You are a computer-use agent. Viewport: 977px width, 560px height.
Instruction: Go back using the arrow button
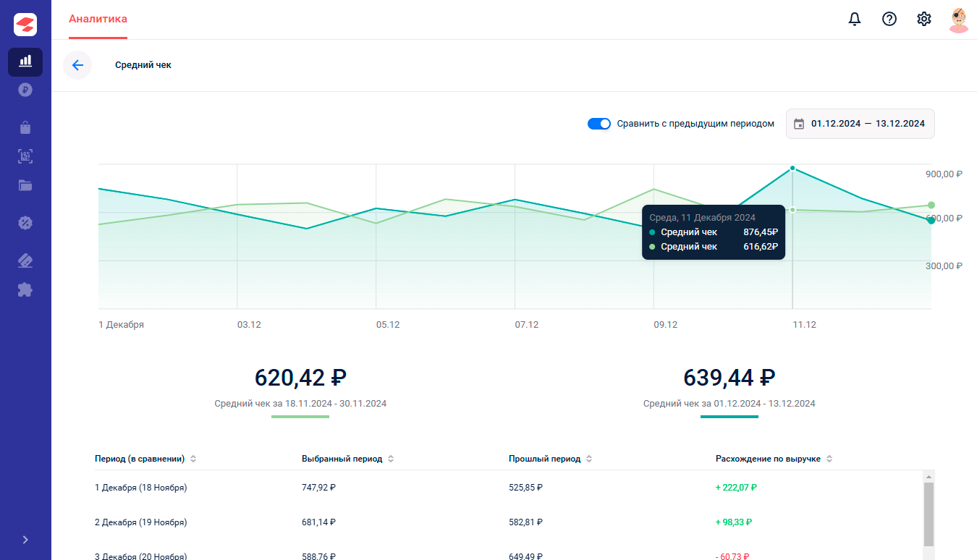[77, 65]
